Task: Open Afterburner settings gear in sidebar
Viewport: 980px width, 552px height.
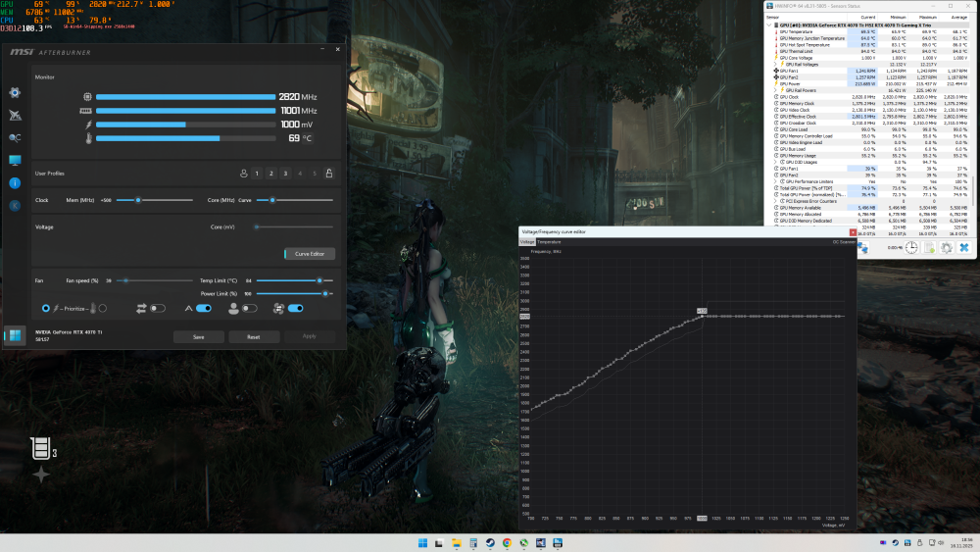Action: [15, 92]
